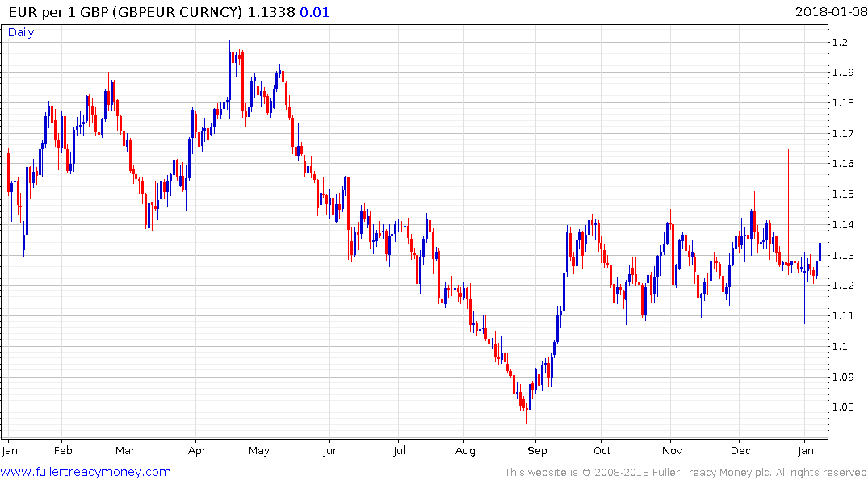868x484 pixels.
Task: Select the May month axis label
Action: click(259, 450)
